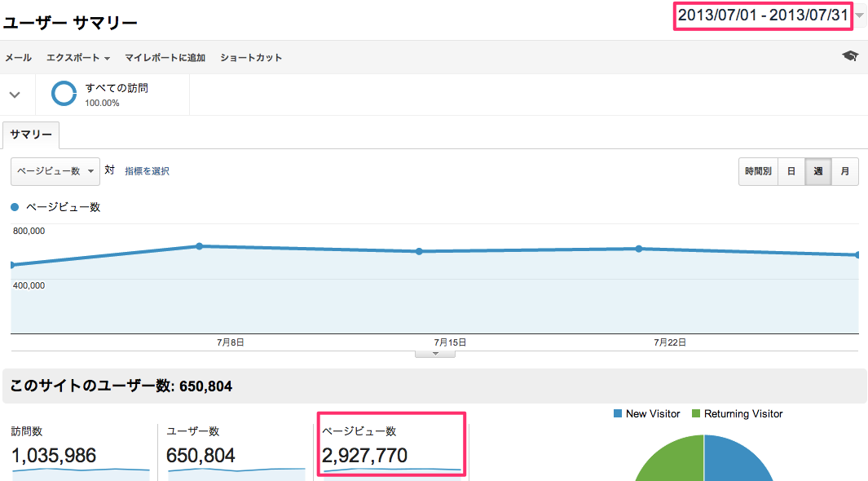This screenshot has height=481, width=868.
Task: Click the chart data point for 7月22日
Action: (x=639, y=249)
